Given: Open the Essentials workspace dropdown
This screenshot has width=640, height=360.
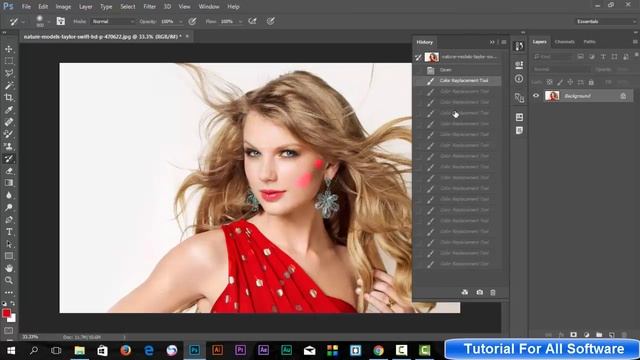Looking at the screenshot, I should [x=606, y=21].
